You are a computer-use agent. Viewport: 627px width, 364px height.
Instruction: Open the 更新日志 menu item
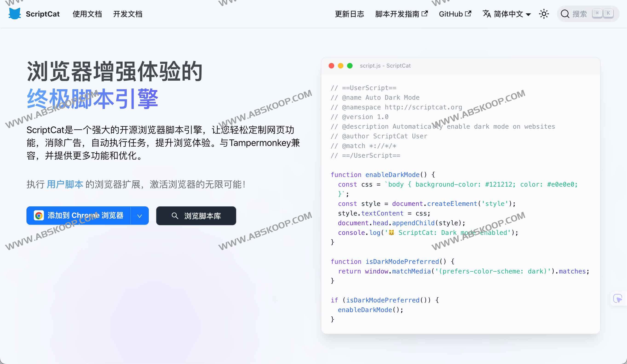349,14
